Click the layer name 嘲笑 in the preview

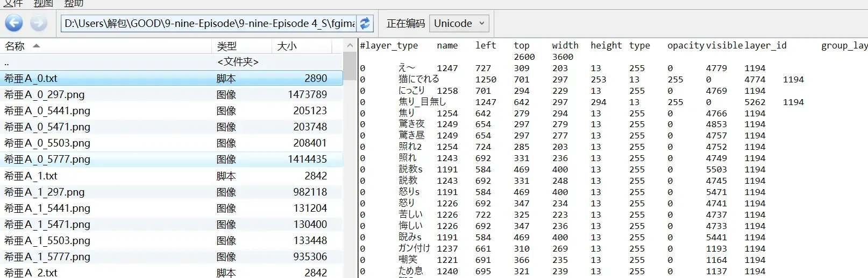tap(408, 260)
